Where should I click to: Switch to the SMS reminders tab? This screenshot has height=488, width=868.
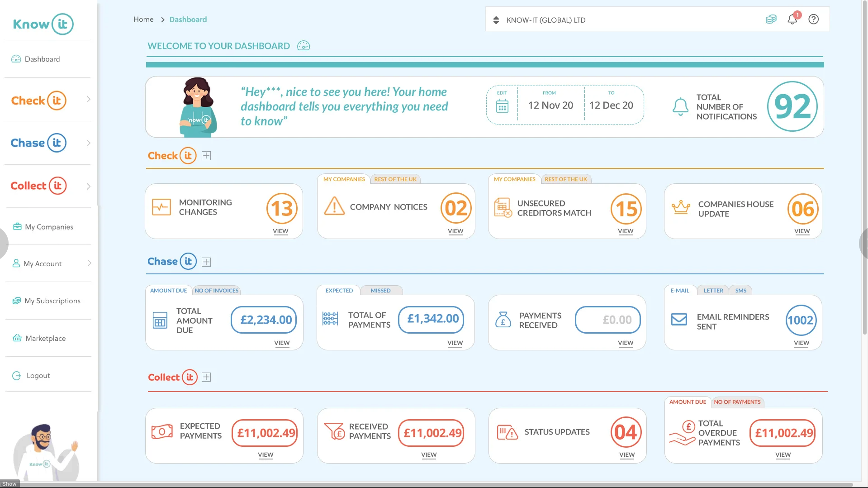[x=741, y=291]
